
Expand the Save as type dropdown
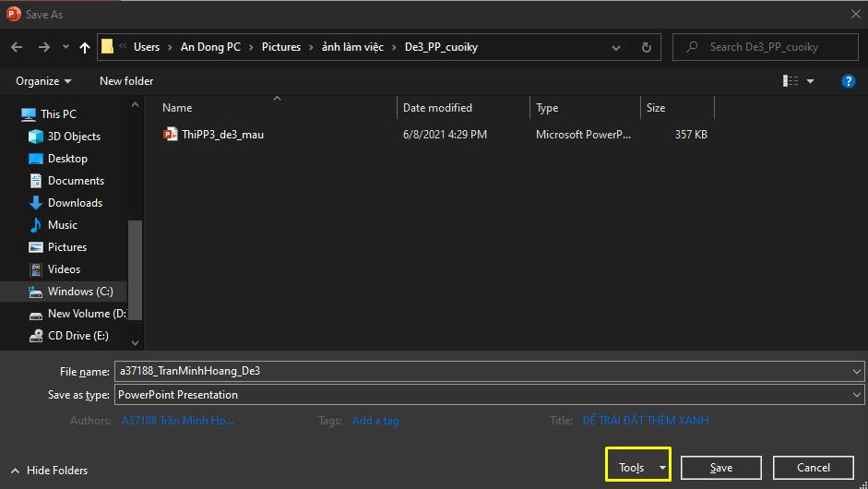[x=858, y=395]
